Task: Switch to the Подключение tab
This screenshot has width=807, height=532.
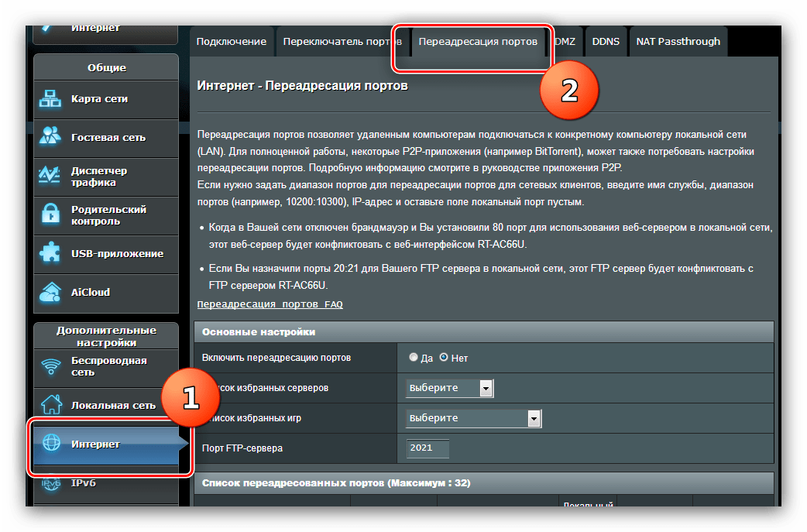Action: [231, 42]
